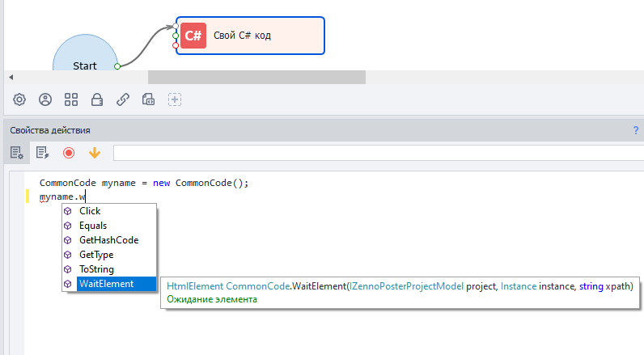Click the cube icon next to WaitElement
Screen dimensions: 644x355
coord(68,284)
